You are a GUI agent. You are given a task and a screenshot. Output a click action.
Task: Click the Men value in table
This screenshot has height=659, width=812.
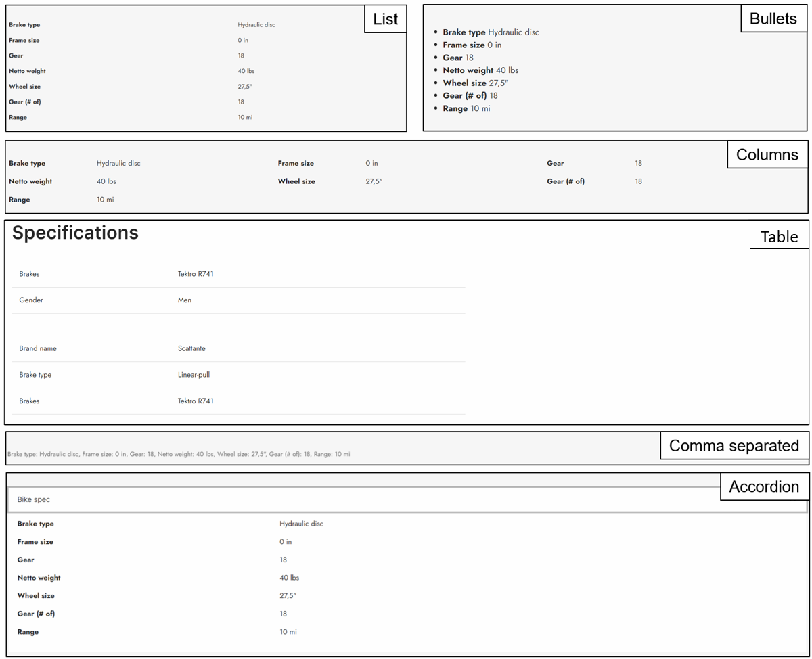tap(185, 300)
